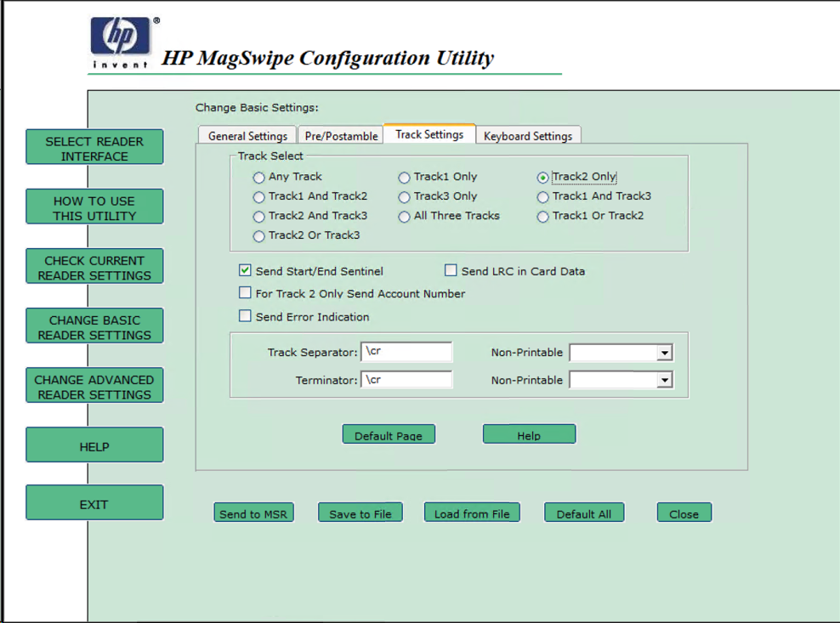The height and width of the screenshot is (623, 840).
Task: Select the Any Track radio button
Action: (259, 178)
